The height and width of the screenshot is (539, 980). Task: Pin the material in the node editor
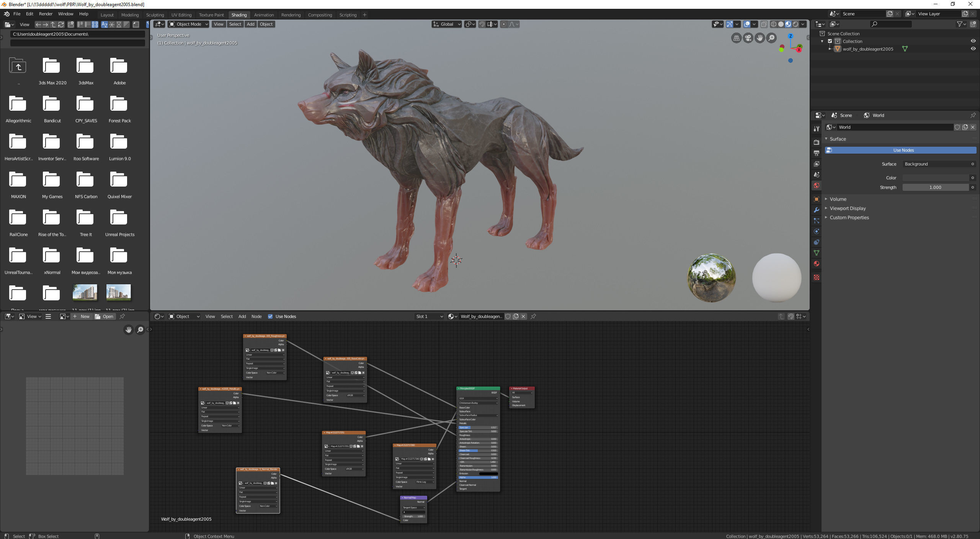tap(533, 316)
